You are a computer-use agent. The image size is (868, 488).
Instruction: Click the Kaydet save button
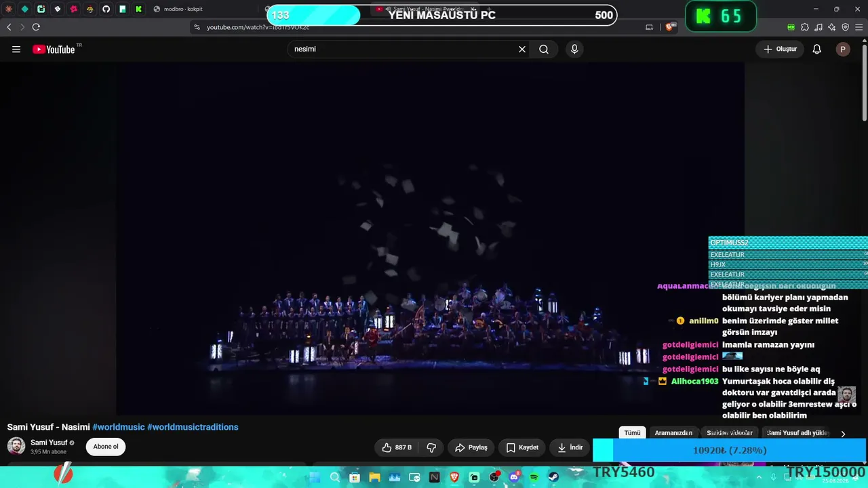pyautogui.click(x=522, y=447)
